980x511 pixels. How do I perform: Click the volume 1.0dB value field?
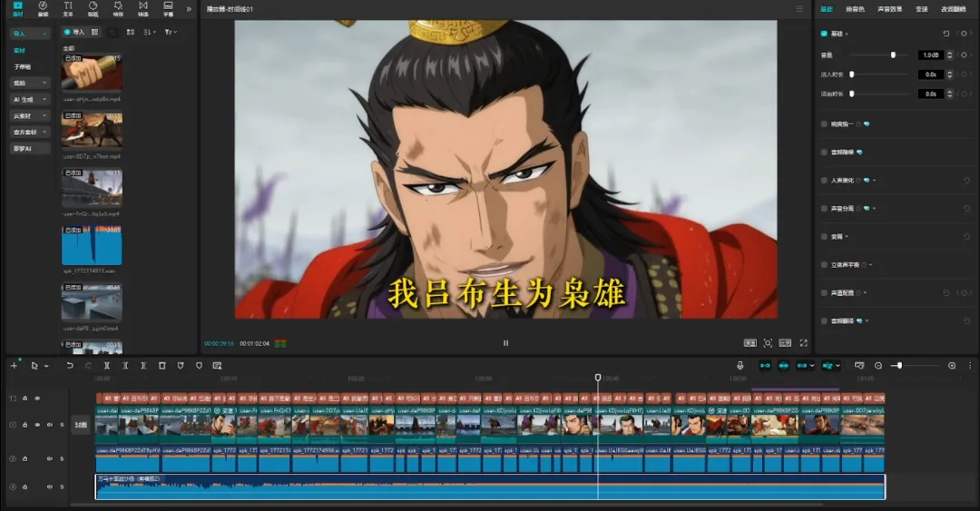pos(931,55)
